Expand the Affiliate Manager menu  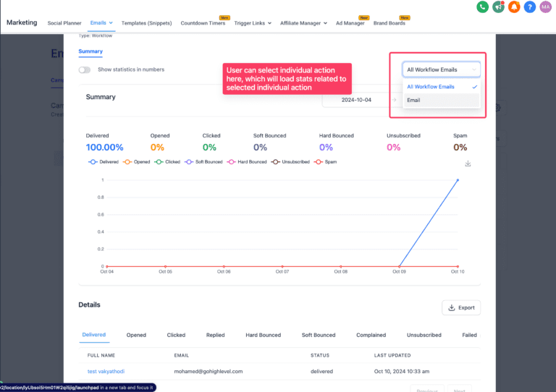click(x=303, y=23)
